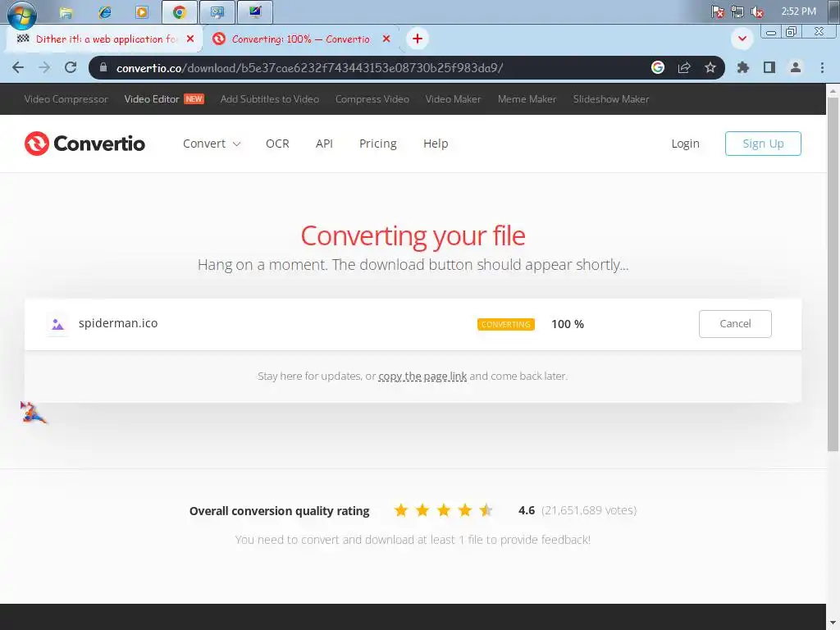Open the Compress Video link
Screen dimensions: 840x630
pyautogui.click(x=372, y=99)
